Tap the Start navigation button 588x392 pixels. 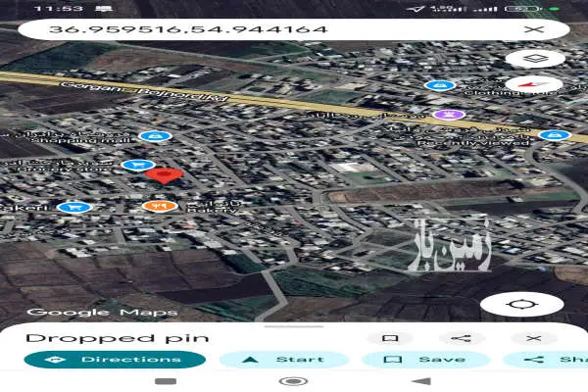point(284,360)
